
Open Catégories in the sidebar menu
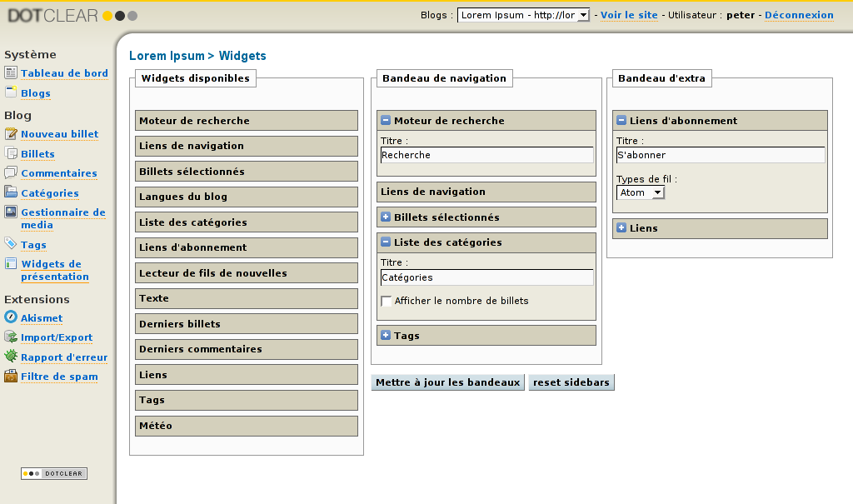[49, 193]
